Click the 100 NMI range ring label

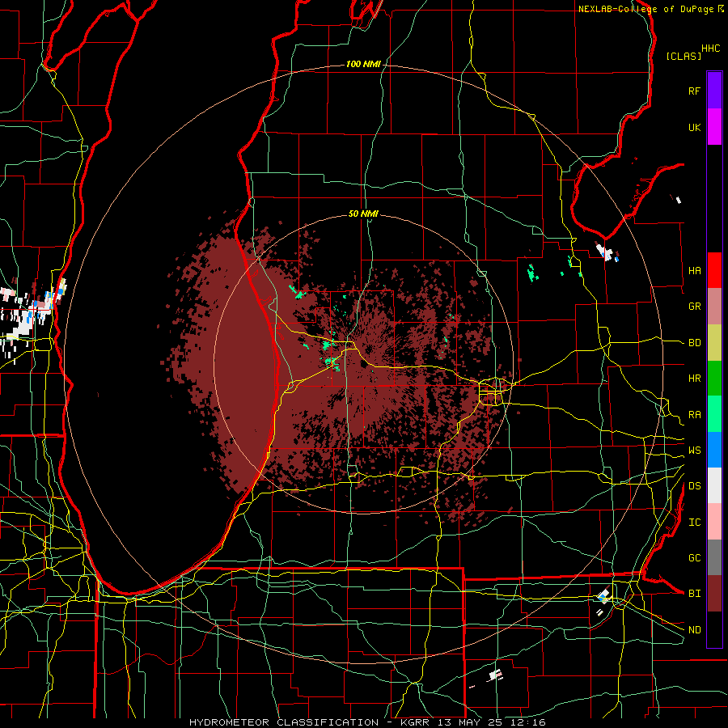tap(363, 64)
